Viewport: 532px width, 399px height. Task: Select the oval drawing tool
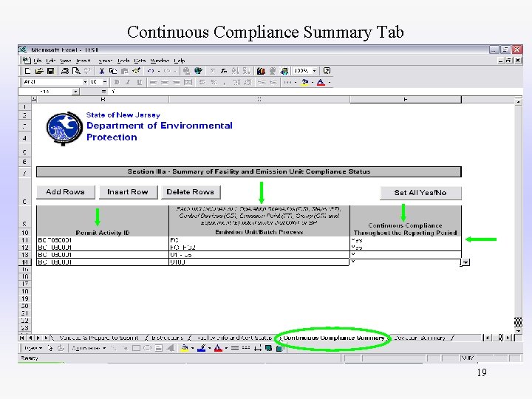148,348
